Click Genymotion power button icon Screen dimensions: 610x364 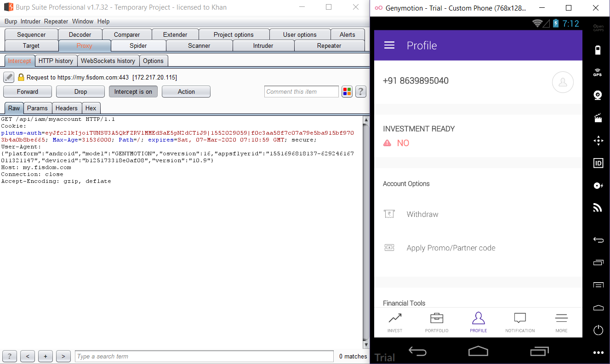[x=598, y=330]
